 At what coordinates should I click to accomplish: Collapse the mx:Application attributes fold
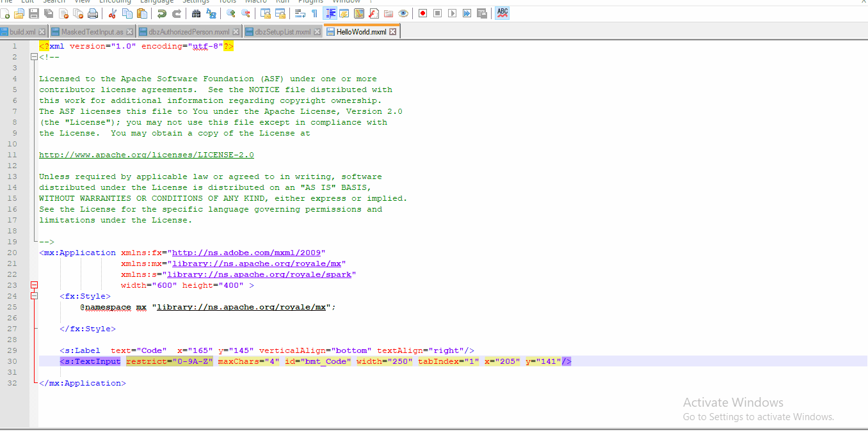34,285
